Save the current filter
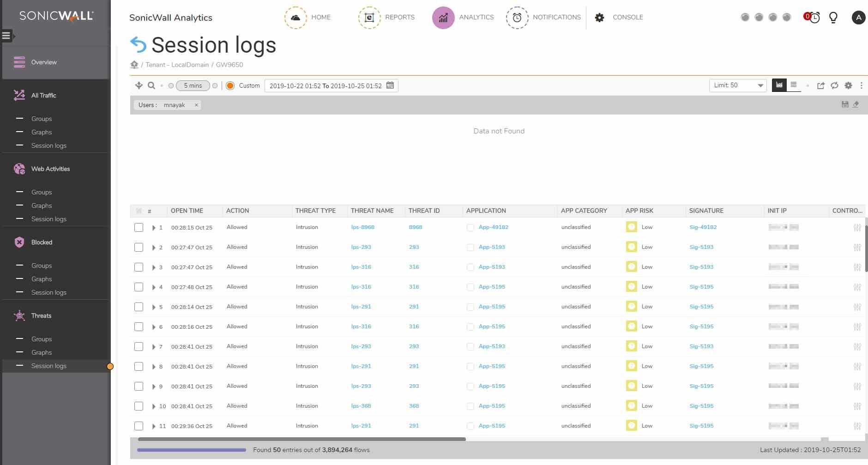The height and width of the screenshot is (465, 868). click(845, 105)
